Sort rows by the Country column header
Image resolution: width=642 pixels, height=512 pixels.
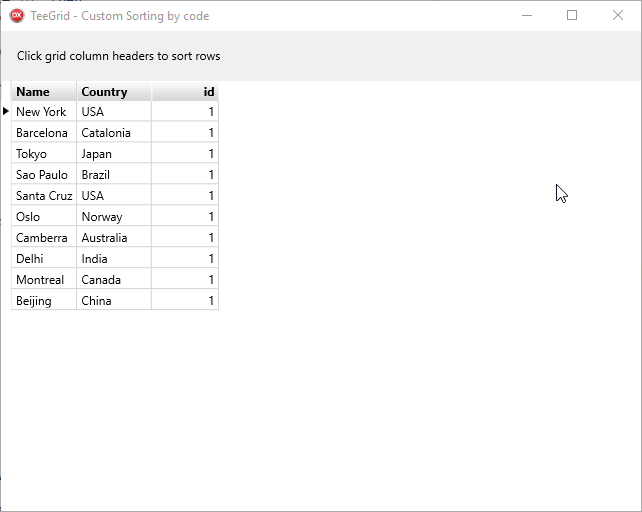click(114, 91)
